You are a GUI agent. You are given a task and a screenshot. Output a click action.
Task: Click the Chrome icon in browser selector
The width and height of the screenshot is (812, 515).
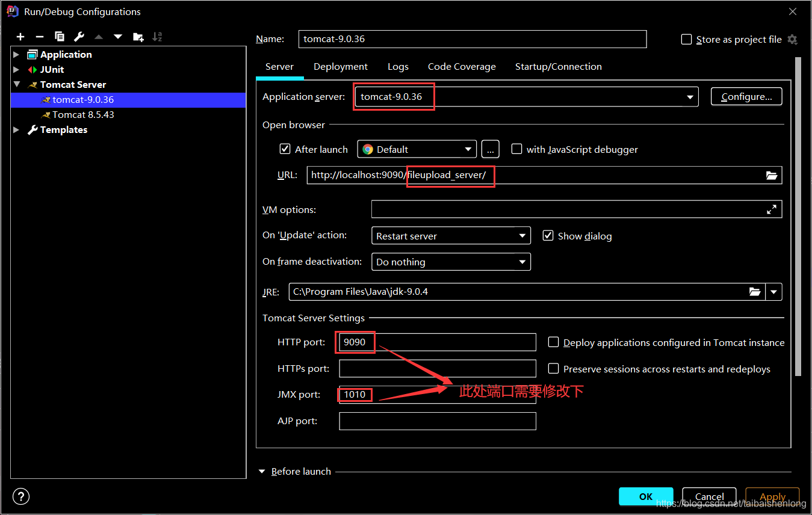[x=368, y=149]
